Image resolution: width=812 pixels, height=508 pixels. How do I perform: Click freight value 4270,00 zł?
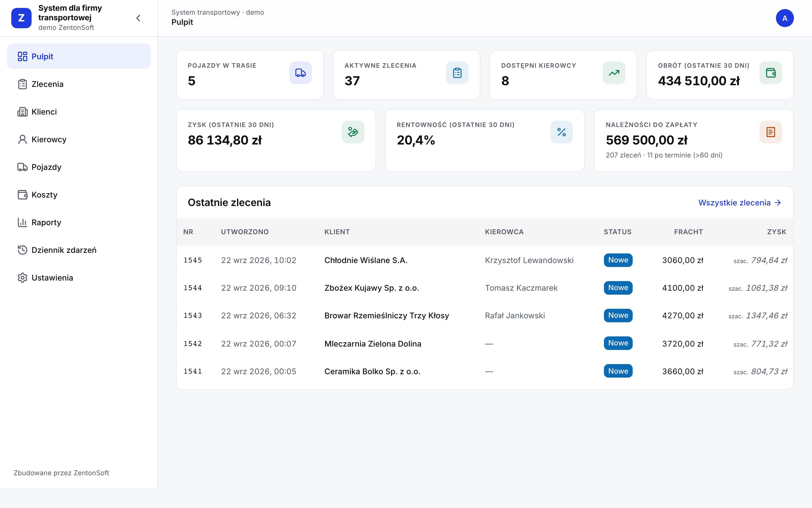[683, 316]
